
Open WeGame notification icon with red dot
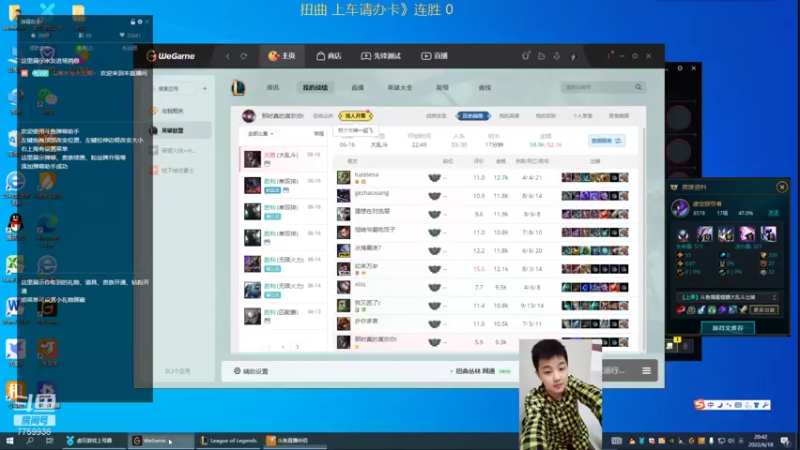click(x=526, y=56)
